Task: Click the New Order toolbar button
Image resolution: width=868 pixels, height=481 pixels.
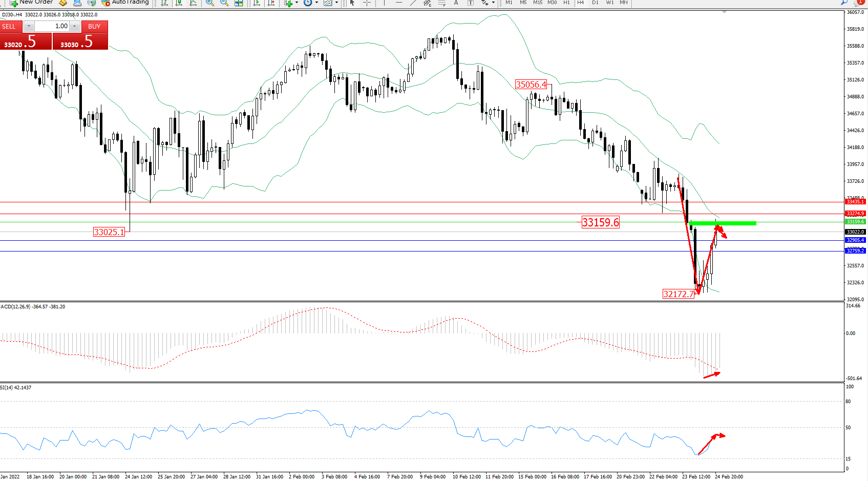Action: [31, 3]
